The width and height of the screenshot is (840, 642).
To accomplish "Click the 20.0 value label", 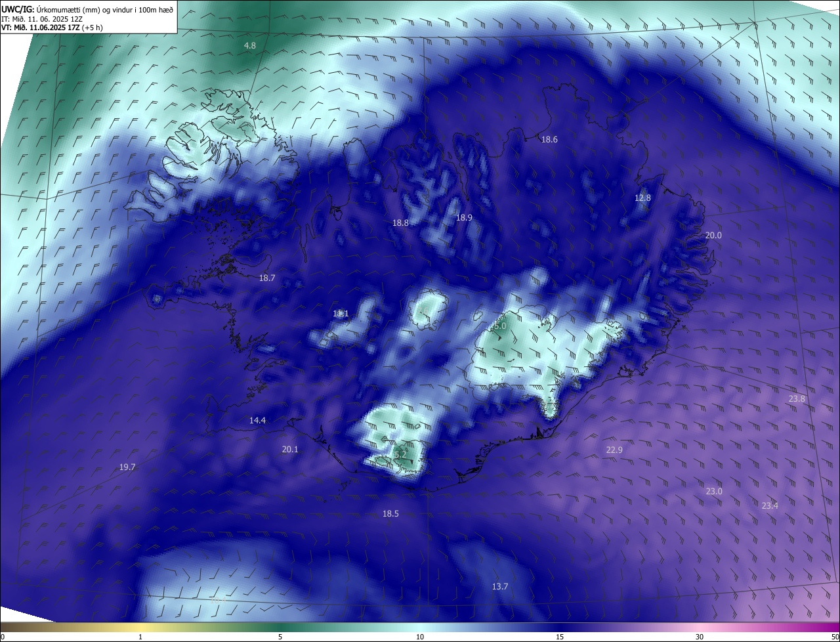I will (x=713, y=236).
